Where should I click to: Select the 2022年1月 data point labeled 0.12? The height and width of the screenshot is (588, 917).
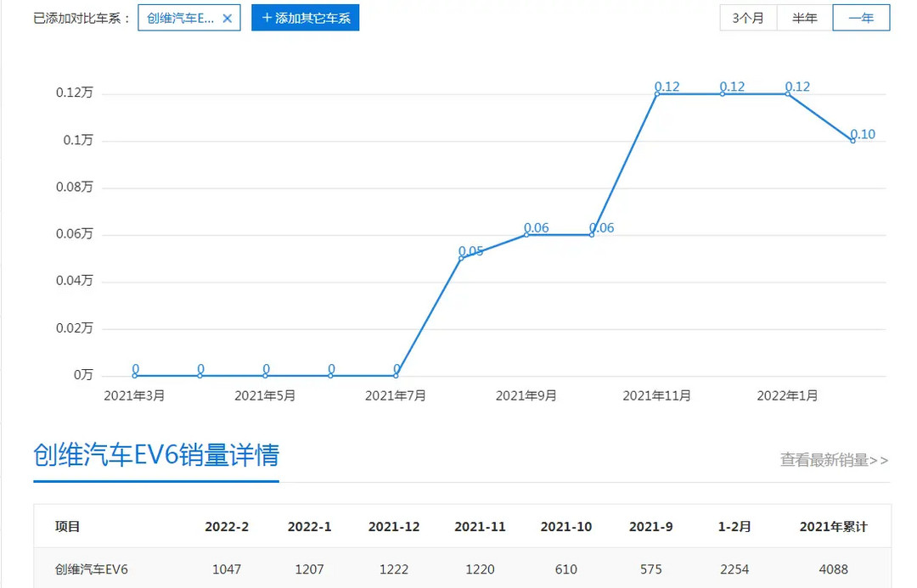click(x=788, y=93)
